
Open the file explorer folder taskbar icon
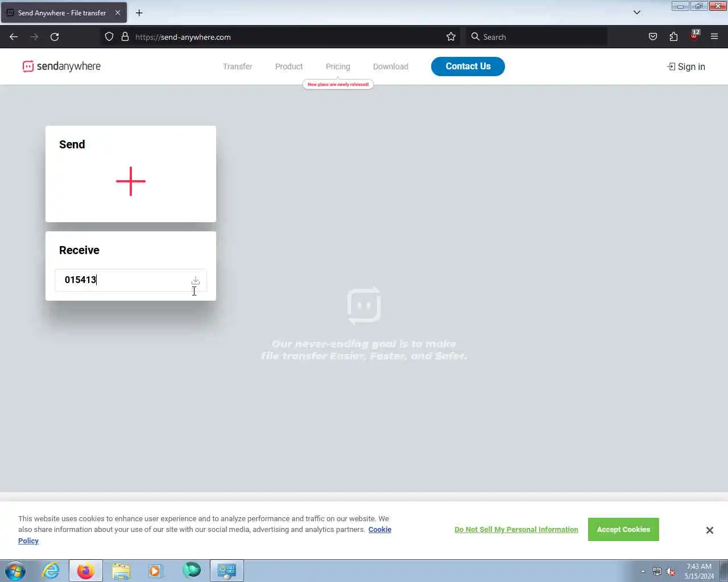[x=121, y=571]
